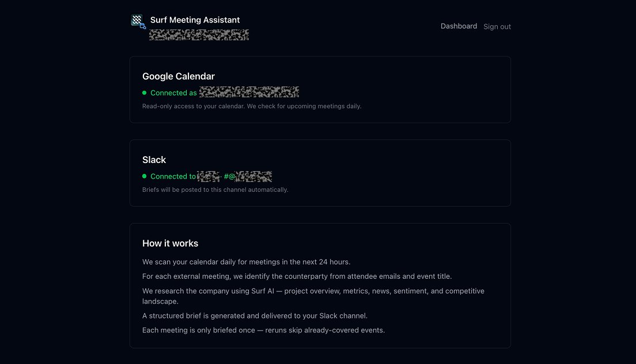This screenshot has height=364, width=636.
Task: Open the Dashboard page
Action: click(x=459, y=26)
